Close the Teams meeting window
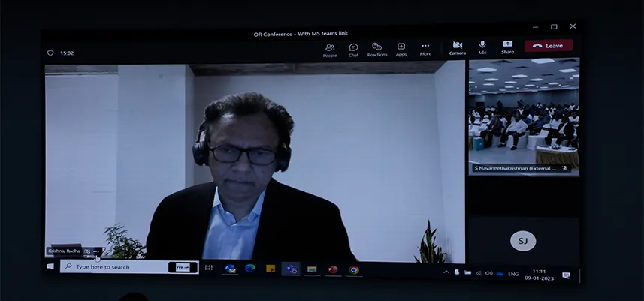This screenshot has height=301, width=644. click(573, 26)
